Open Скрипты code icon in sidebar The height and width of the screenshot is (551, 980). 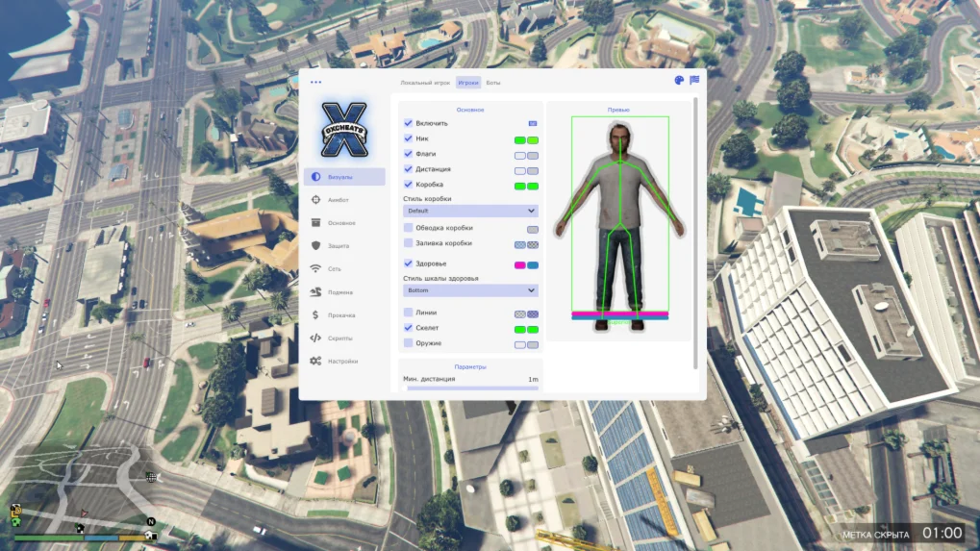(315, 338)
